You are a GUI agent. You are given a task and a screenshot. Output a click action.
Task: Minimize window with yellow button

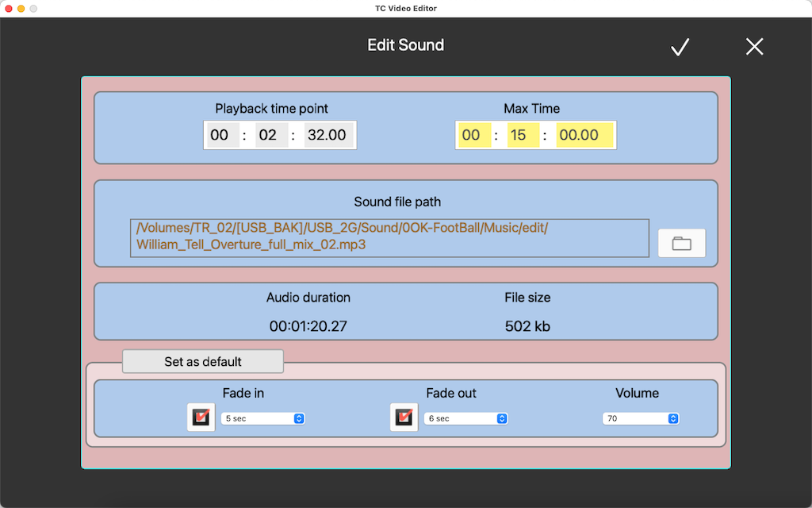click(21, 8)
